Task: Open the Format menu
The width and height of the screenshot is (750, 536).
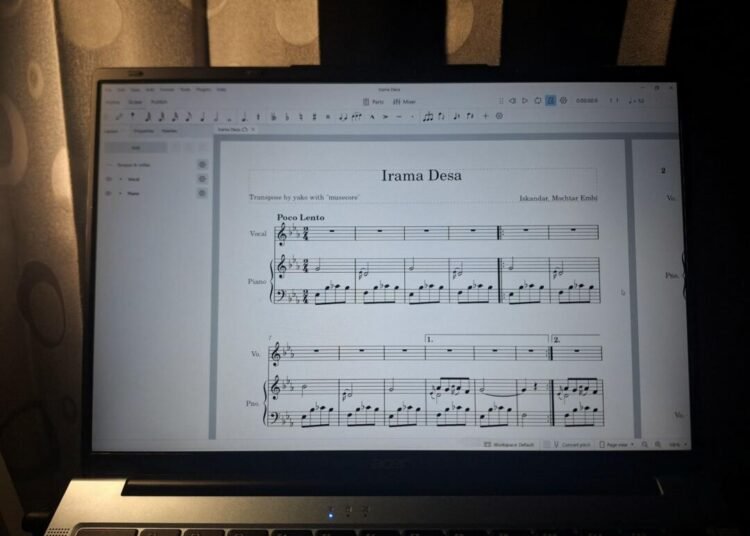Action: click(167, 89)
